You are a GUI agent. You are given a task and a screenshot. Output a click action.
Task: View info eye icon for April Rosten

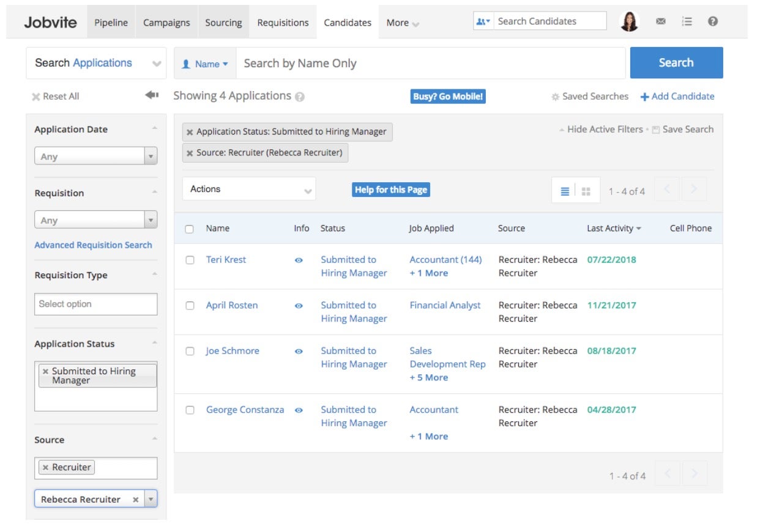tap(299, 306)
